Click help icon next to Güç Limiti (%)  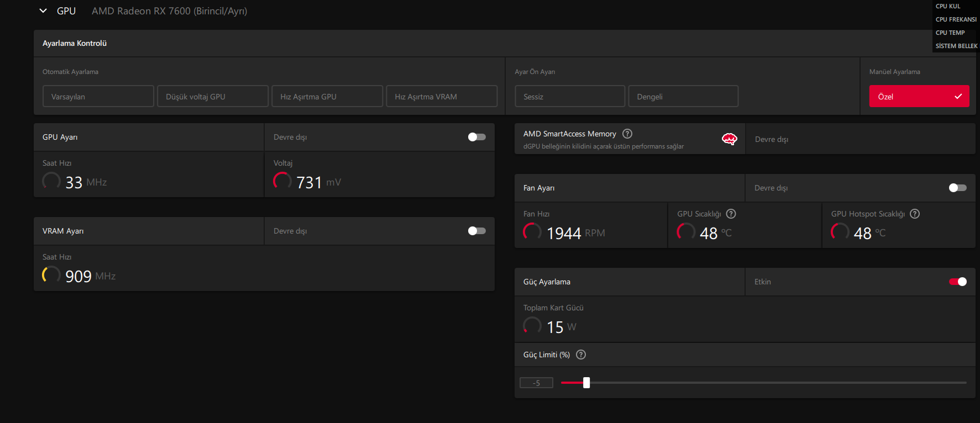click(581, 355)
